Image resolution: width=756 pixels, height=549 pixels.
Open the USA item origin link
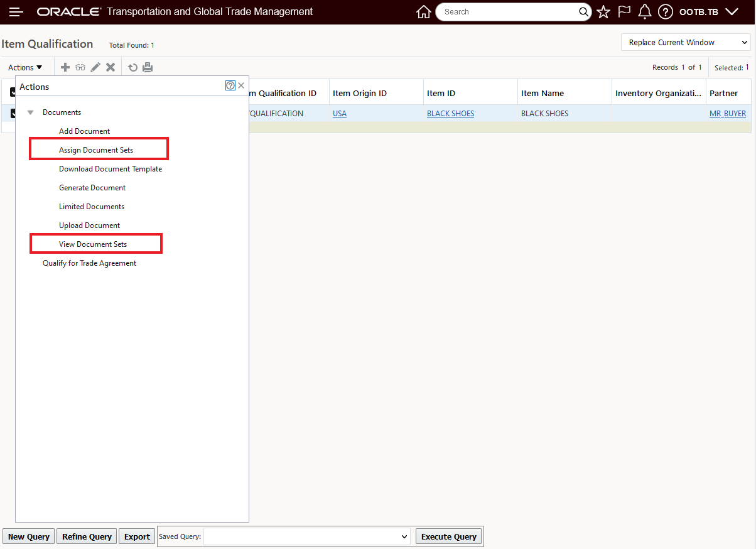340,114
